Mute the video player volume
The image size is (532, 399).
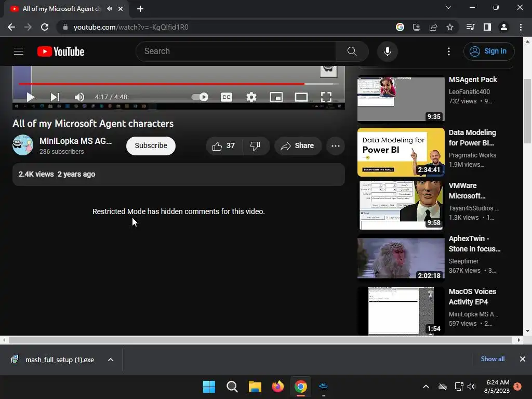(79, 97)
